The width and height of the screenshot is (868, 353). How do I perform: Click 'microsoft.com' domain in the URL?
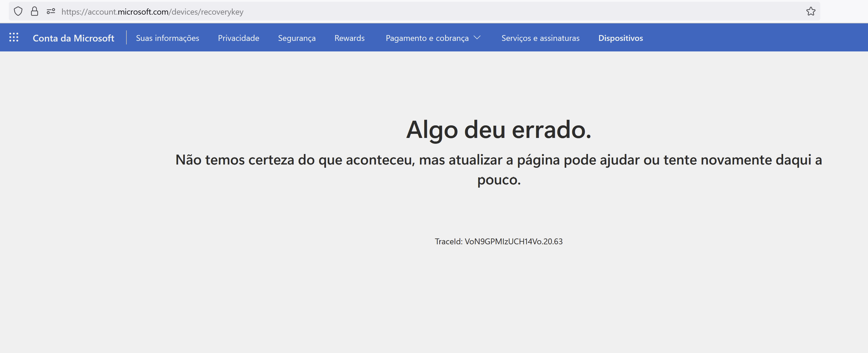point(143,12)
